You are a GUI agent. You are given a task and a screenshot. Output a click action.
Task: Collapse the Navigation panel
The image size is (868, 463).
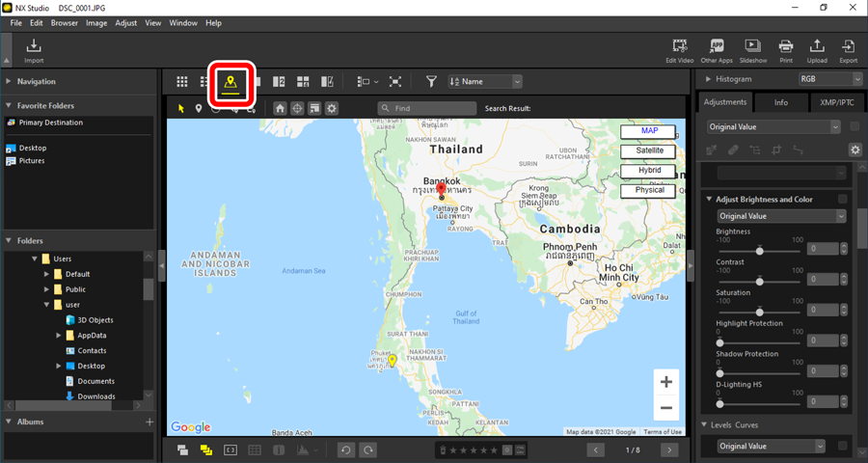click(x=9, y=81)
